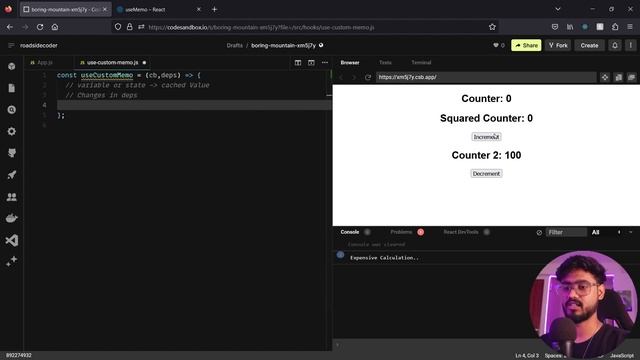Open the Drafts breadcrumb link

coord(234,45)
